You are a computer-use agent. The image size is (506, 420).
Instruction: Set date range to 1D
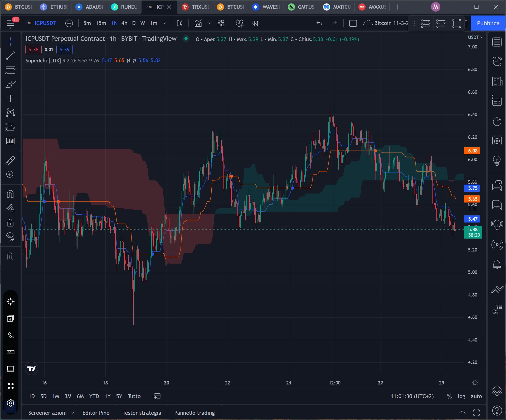[x=32, y=396]
